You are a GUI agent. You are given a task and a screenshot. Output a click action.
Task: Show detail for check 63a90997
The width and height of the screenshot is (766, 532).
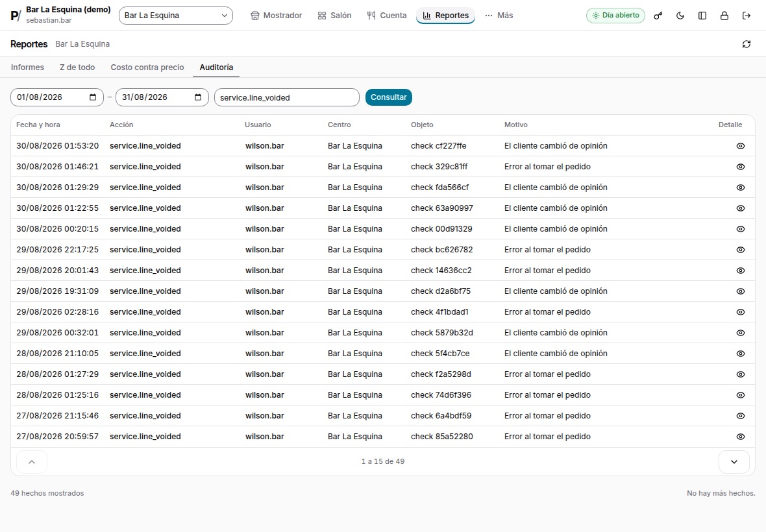pyautogui.click(x=740, y=208)
